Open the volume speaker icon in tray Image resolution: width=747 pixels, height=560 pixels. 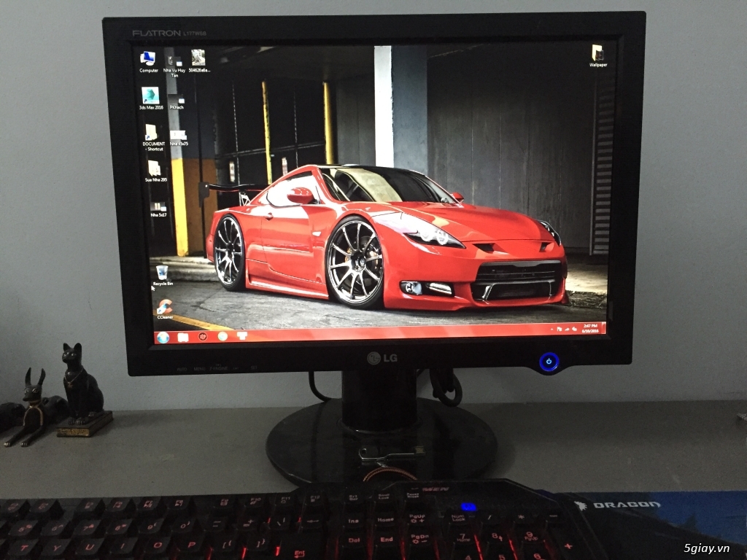click(x=575, y=327)
